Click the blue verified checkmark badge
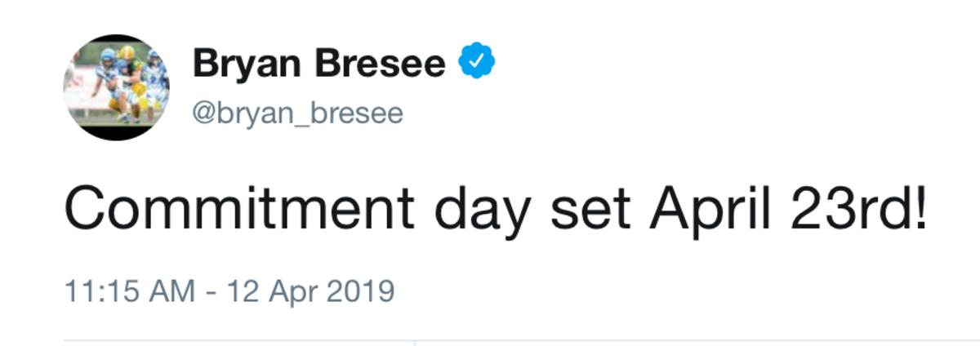 tap(478, 64)
